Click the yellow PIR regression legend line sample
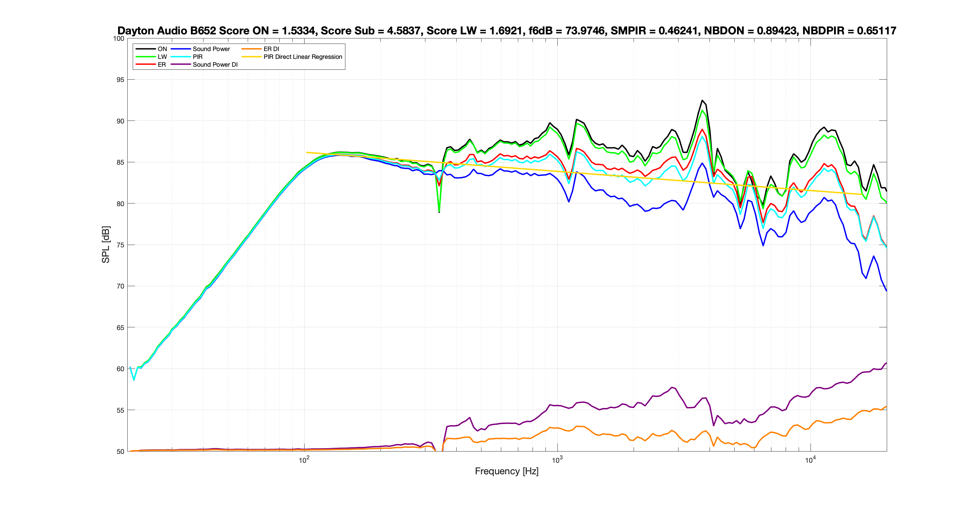Screen dimensions: 980x507 point(251,57)
